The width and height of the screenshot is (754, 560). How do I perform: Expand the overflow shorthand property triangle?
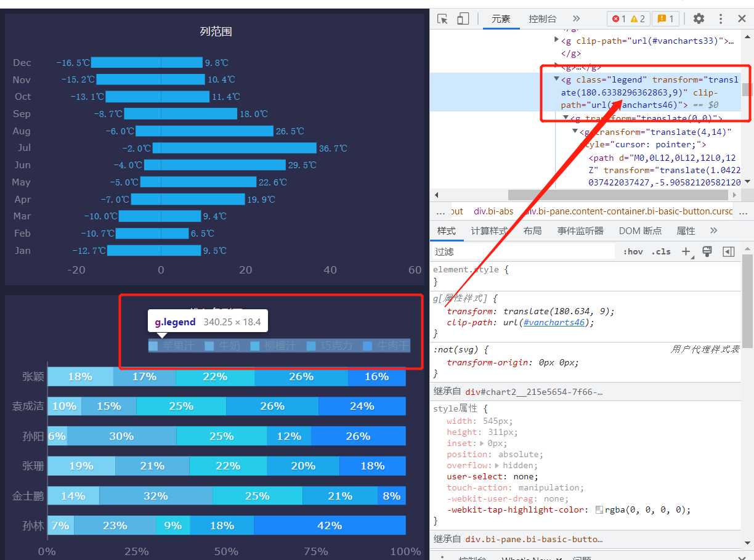[497, 465]
